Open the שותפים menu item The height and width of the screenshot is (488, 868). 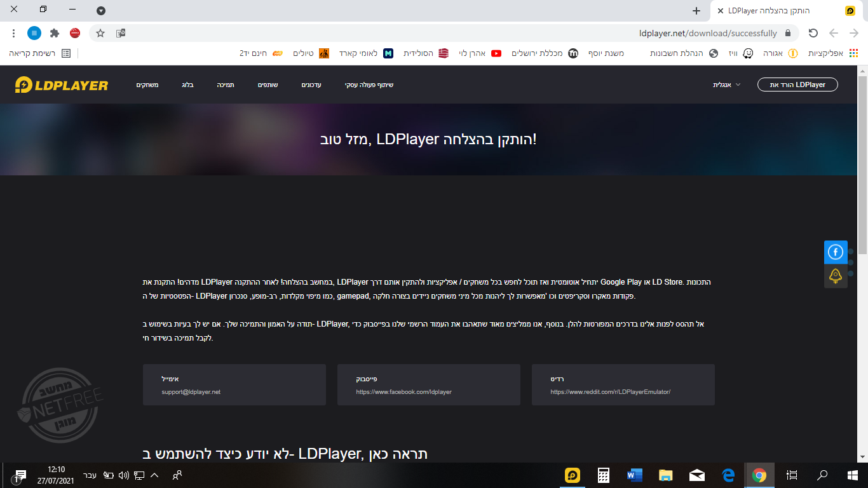[268, 85]
